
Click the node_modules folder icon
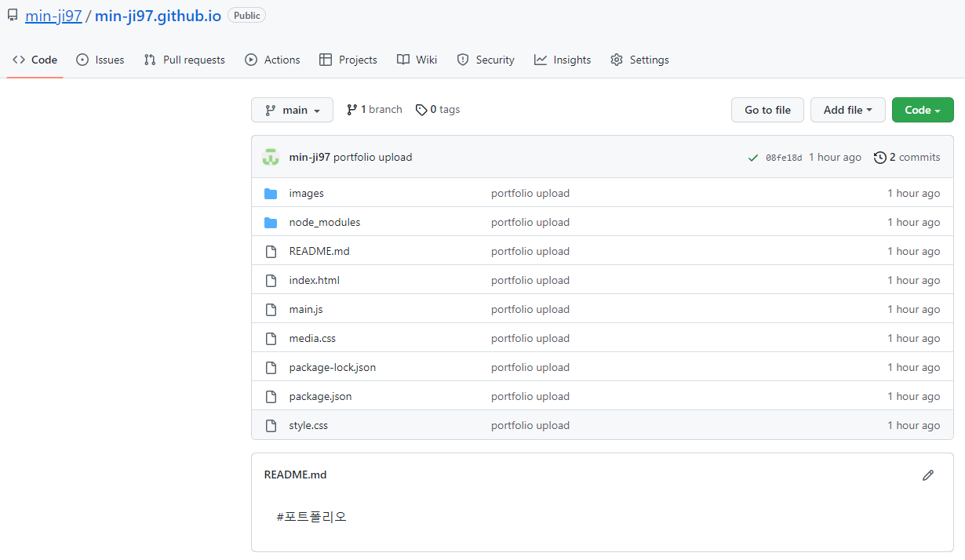271,223
